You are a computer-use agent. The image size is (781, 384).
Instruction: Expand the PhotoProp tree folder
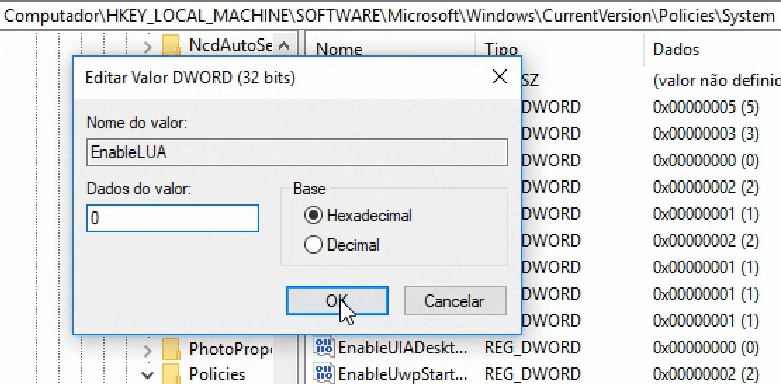(x=147, y=351)
